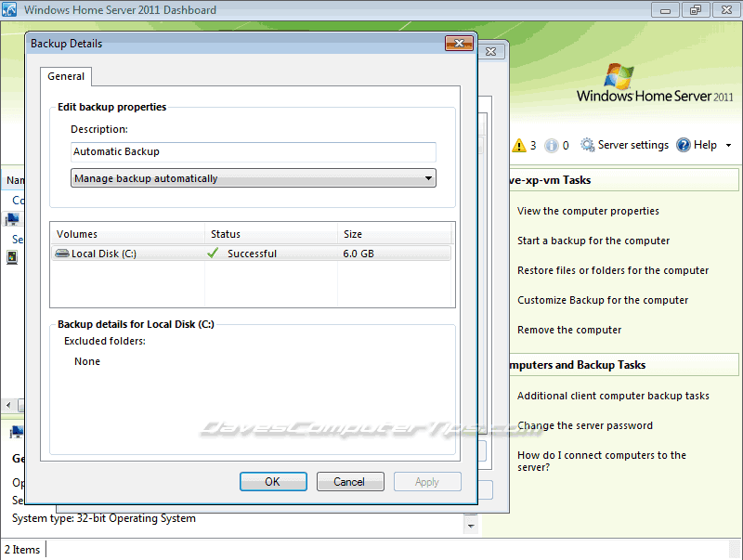Click the Local Disk (C:) drive icon
Screen dimensions: 743x560
pyautogui.click(x=62, y=254)
